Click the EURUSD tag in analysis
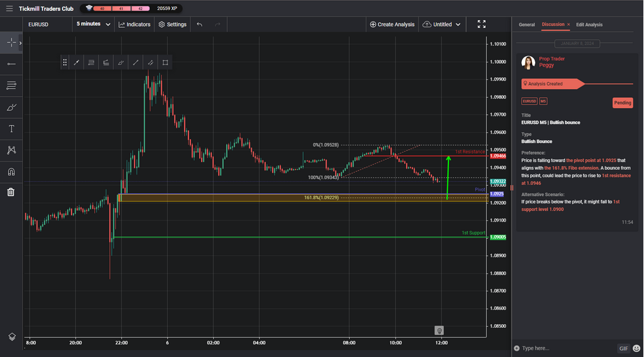 tap(529, 101)
